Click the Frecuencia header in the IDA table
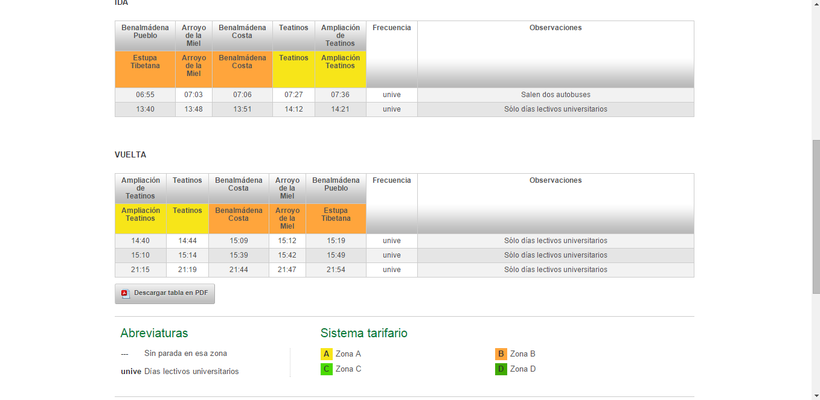 pyautogui.click(x=391, y=28)
